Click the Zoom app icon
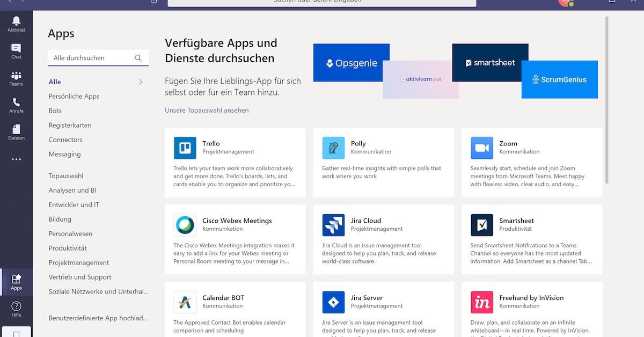Screen dimensions: 644x337 coord(482,148)
